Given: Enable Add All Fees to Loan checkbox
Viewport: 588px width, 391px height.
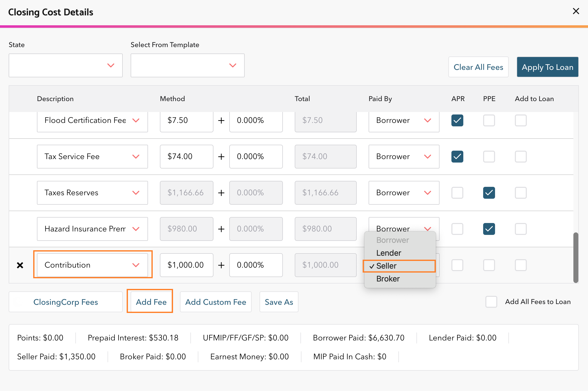Looking at the screenshot, I should click(x=491, y=302).
